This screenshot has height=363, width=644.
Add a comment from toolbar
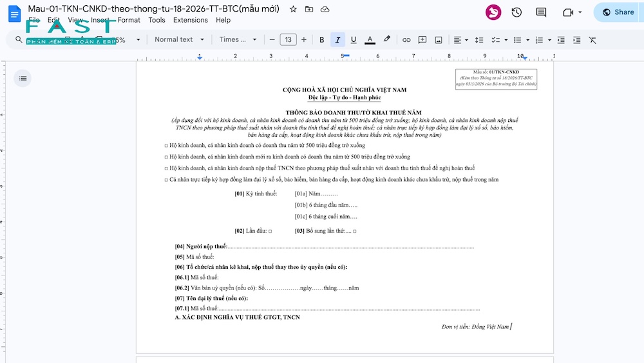point(422,40)
